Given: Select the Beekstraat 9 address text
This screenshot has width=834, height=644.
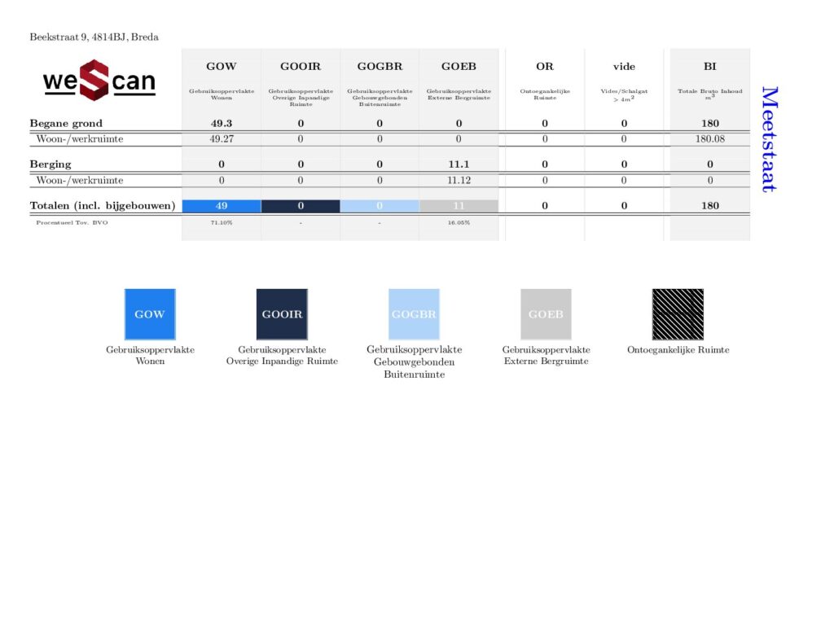Looking at the screenshot, I should click(94, 37).
